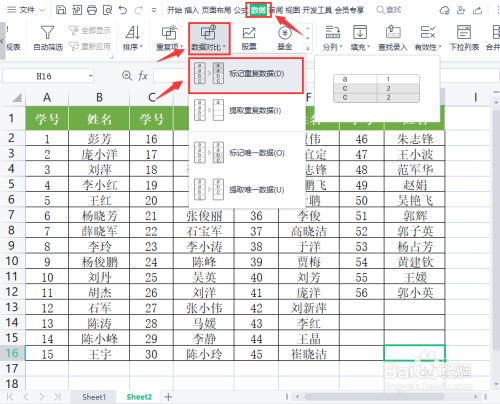Open the 文件 menu
The image size is (500, 404).
click(26, 10)
